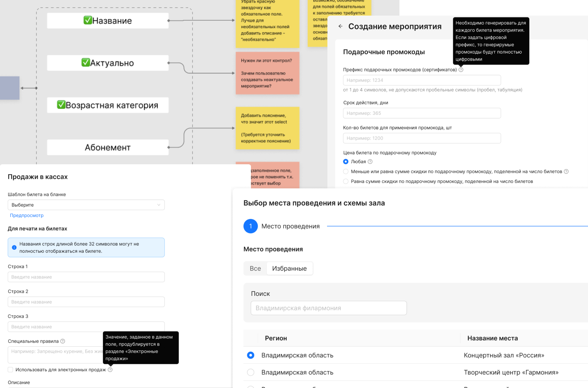Click step 1 circle for Место проведения
Screen dimensions: 588x388
[x=251, y=226]
